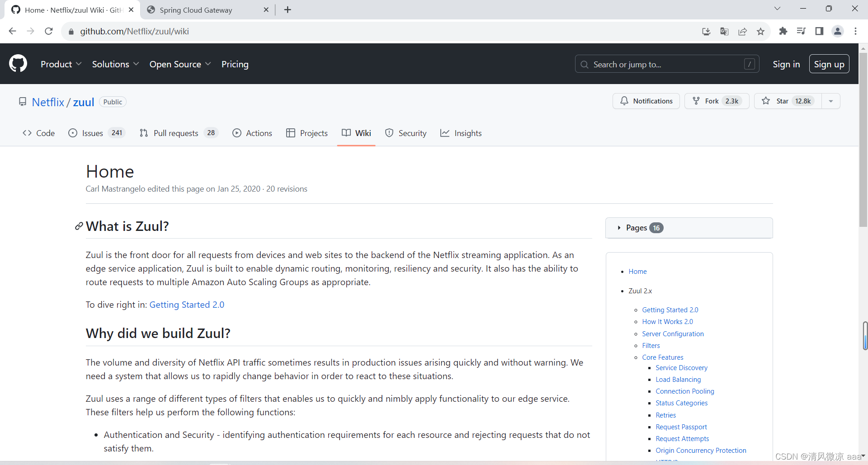This screenshot has height=465, width=868.
Task: Click the site lock icon
Action: [x=71, y=32]
